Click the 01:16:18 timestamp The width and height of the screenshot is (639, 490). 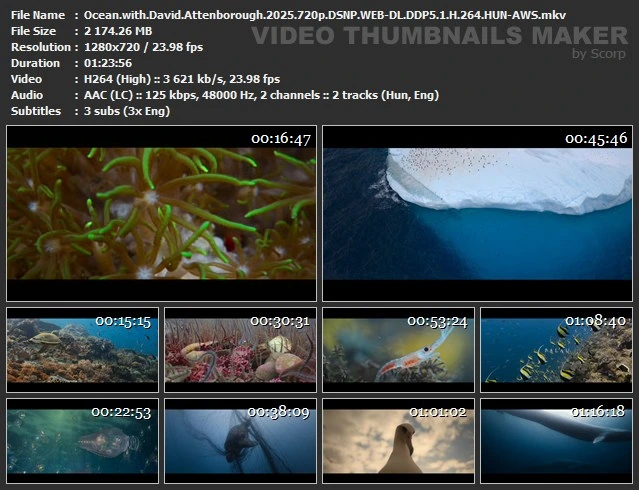pos(597,412)
